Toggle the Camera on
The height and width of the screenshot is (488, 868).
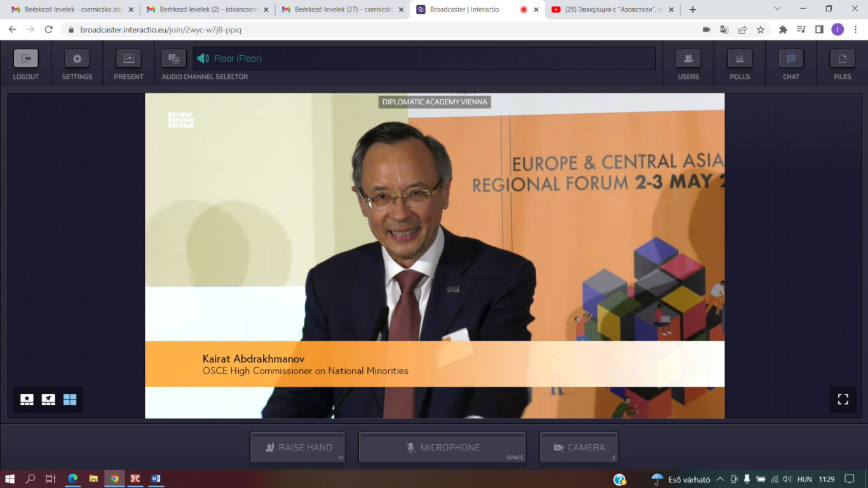tap(578, 447)
